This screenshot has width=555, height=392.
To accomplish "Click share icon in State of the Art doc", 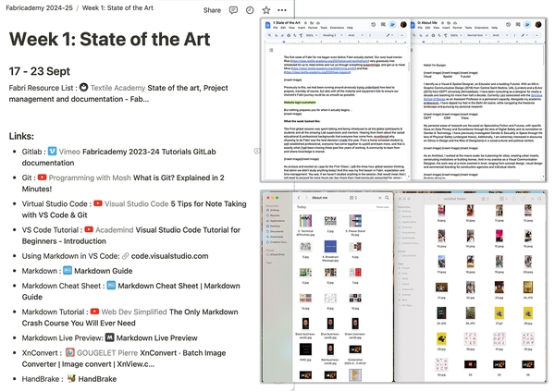I will [x=392, y=24].
